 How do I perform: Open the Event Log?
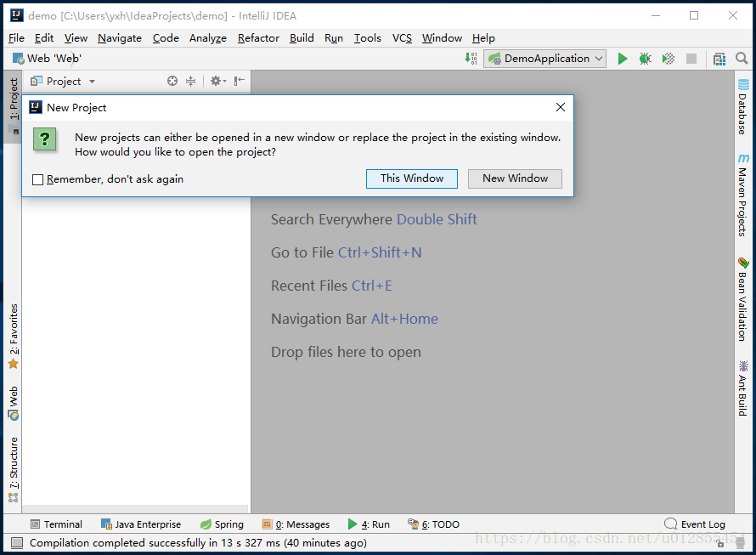(695, 524)
